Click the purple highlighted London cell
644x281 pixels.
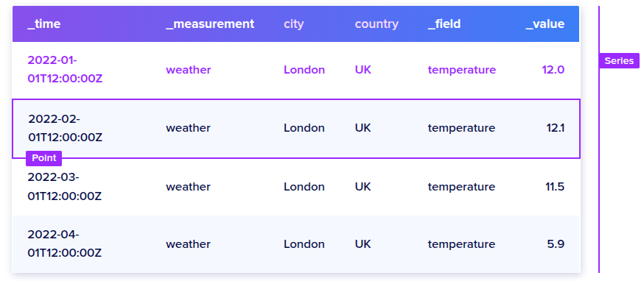304,70
